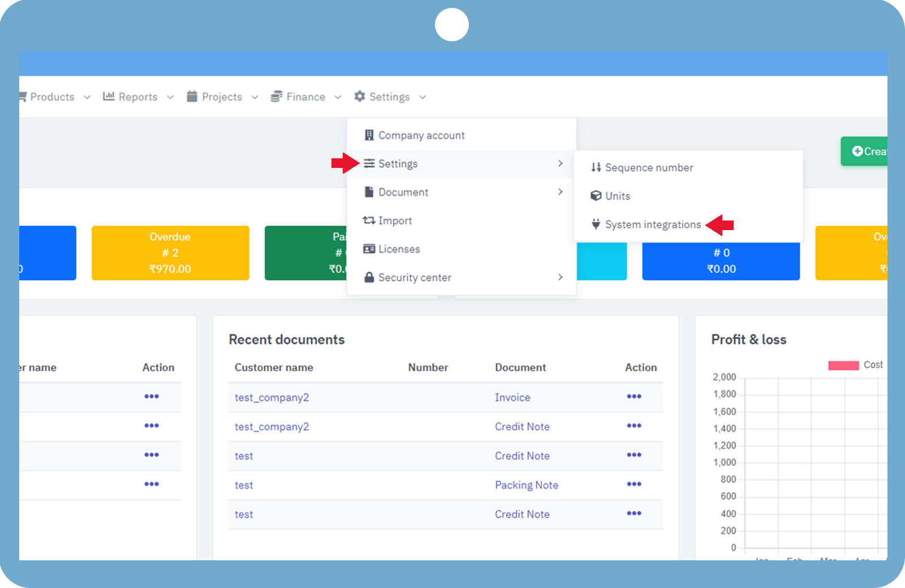
Task: Choose the Settings submenu entry
Action: click(461, 163)
